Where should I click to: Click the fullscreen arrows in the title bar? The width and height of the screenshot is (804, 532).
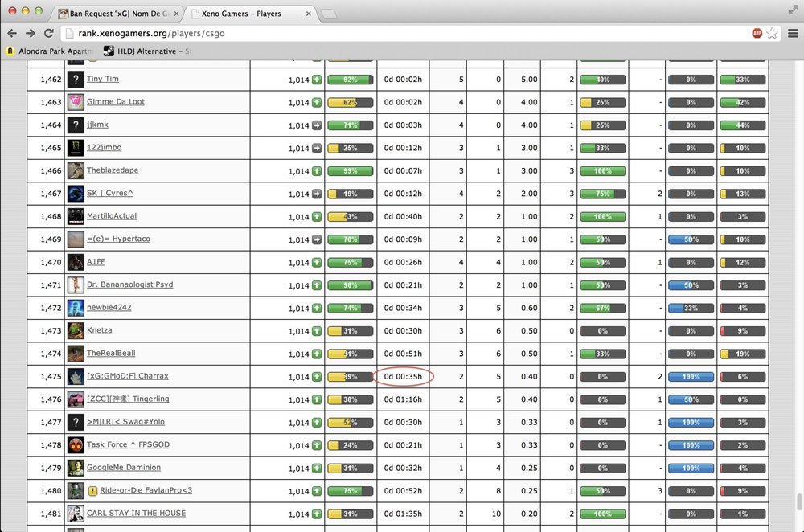[793, 10]
